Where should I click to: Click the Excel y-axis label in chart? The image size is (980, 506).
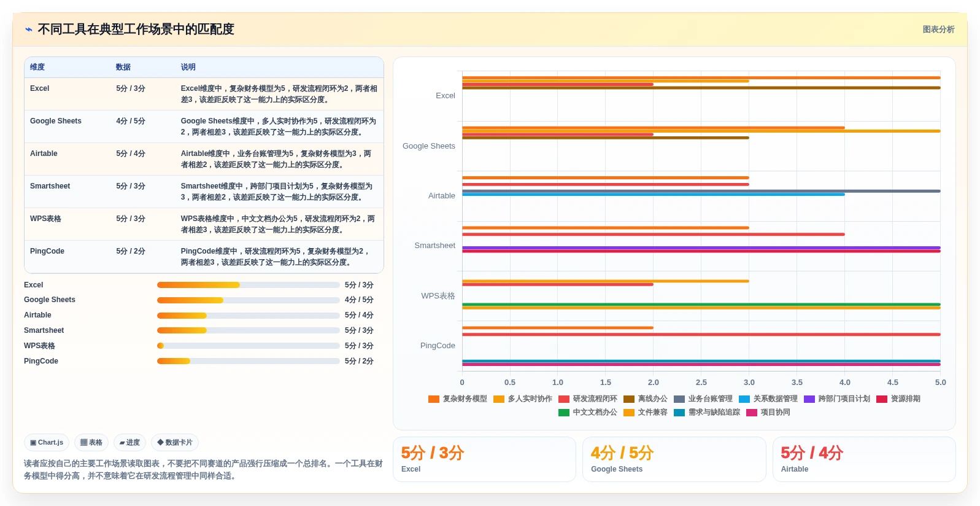446,96
